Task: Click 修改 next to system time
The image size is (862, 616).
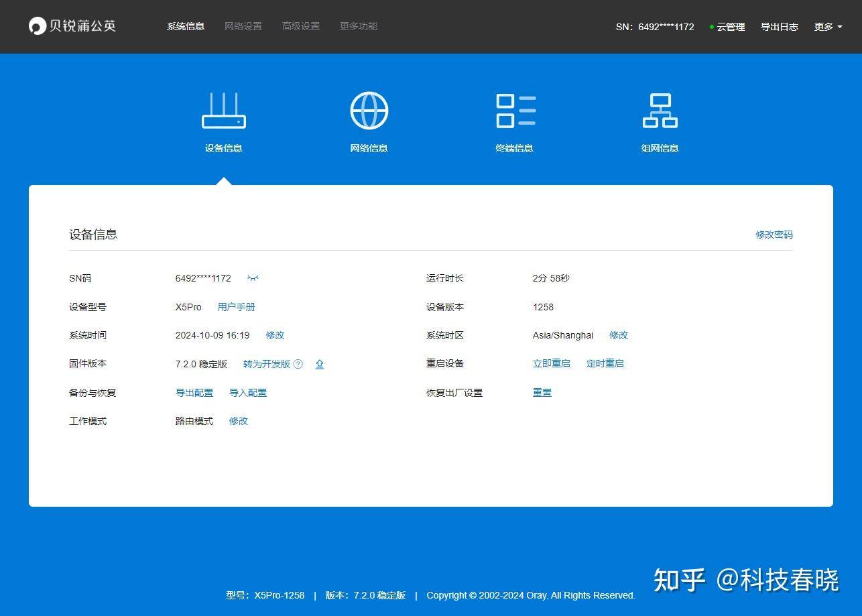Action: pyautogui.click(x=275, y=335)
